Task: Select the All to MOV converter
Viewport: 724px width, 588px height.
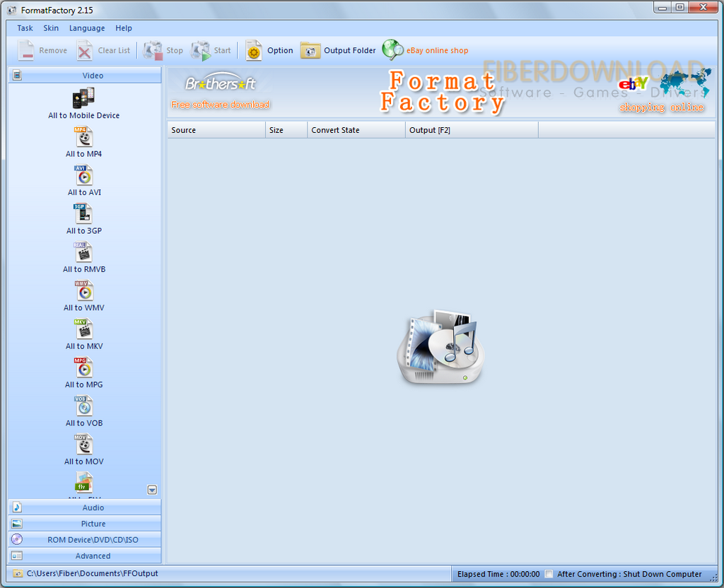Action: point(83,444)
